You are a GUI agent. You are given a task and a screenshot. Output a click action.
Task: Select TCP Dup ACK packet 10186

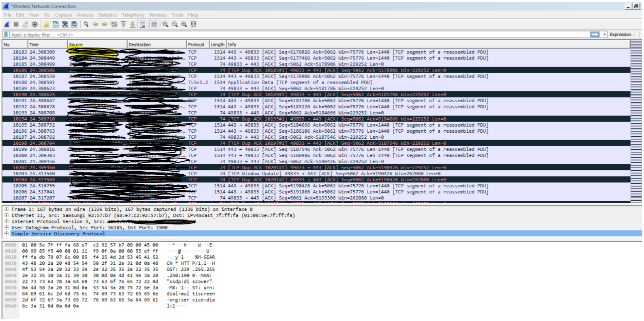316,70
